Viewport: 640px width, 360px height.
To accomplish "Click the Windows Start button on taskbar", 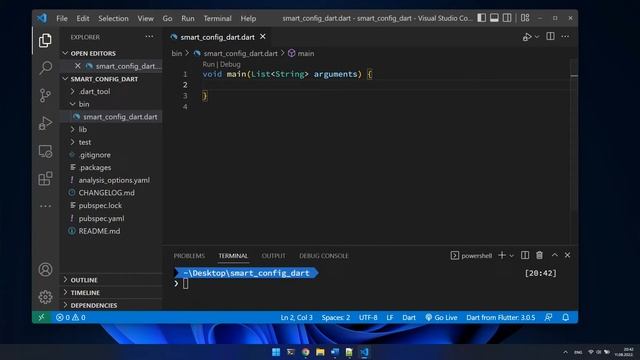I will [x=276, y=352].
